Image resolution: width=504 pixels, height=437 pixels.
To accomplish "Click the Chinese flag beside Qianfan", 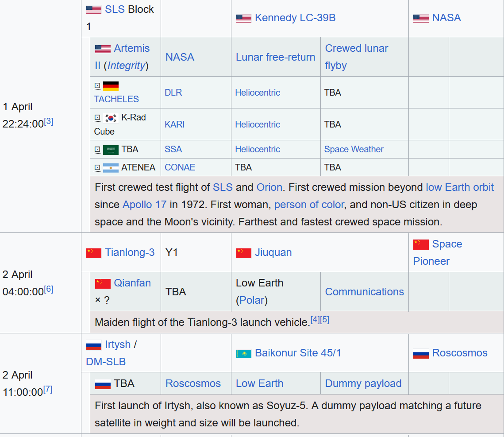I will click(103, 284).
